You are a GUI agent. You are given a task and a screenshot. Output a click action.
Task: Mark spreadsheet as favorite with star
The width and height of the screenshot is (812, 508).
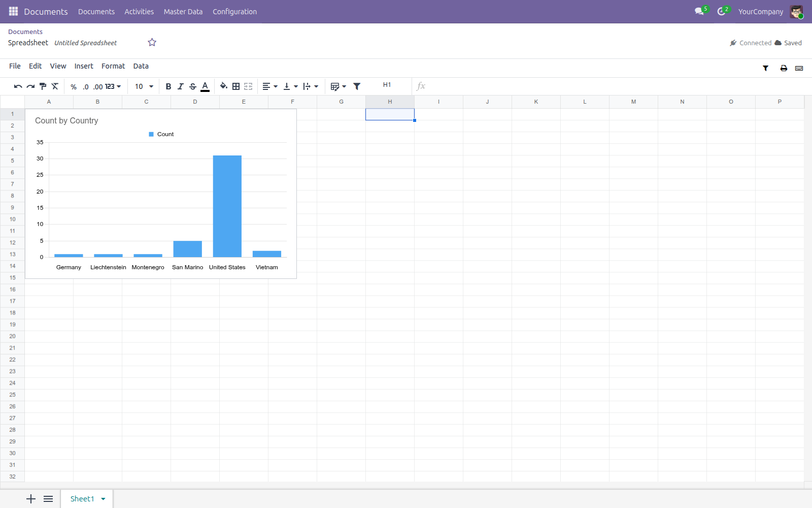152,42
